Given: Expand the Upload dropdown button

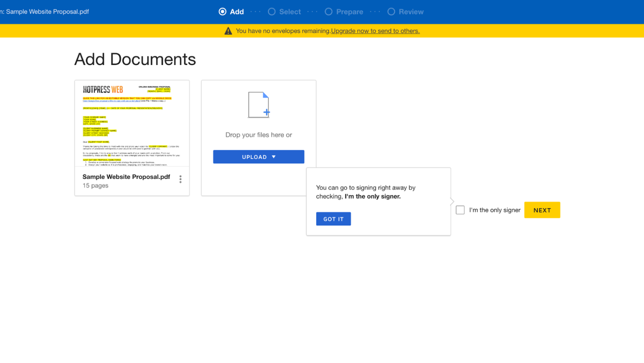Looking at the screenshot, I should tap(258, 157).
